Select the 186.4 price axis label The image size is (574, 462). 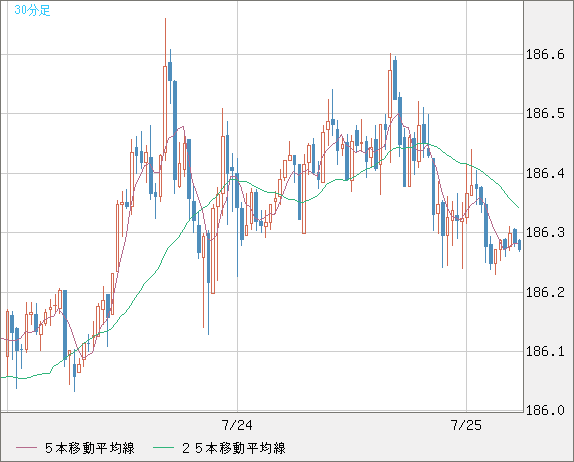point(545,173)
